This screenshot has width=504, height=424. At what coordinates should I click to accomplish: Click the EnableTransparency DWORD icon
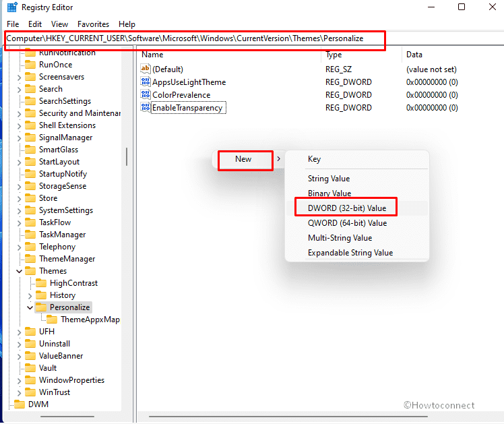coord(146,107)
